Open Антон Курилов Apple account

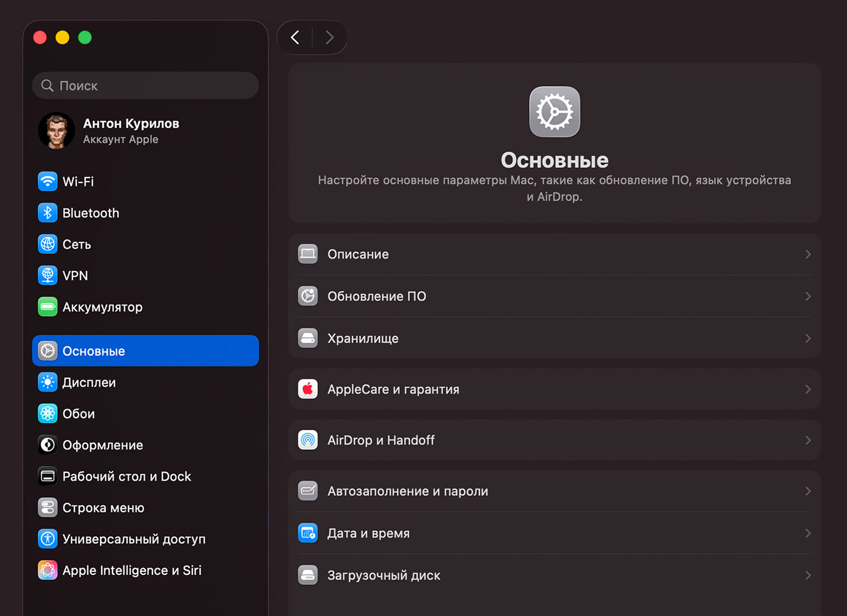pos(130,130)
